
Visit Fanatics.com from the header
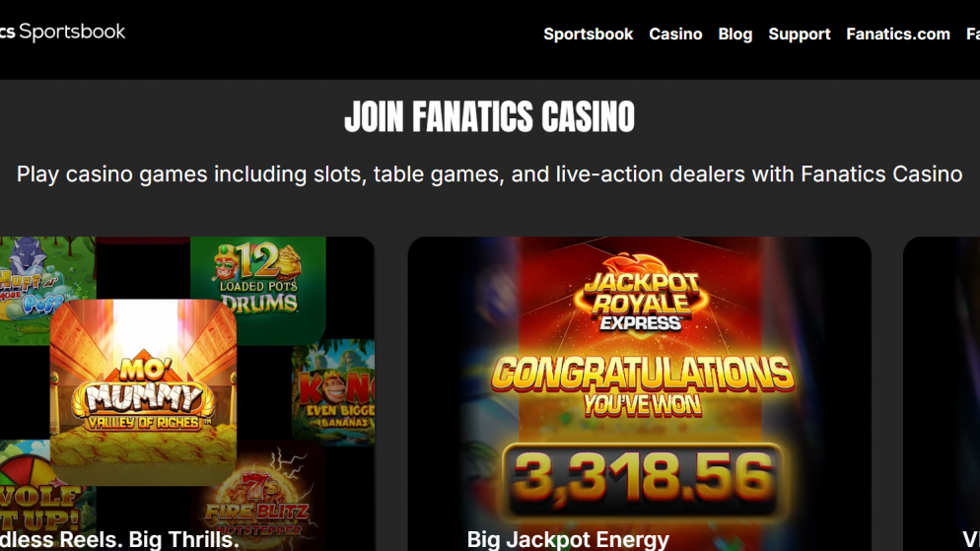point(898,34)
